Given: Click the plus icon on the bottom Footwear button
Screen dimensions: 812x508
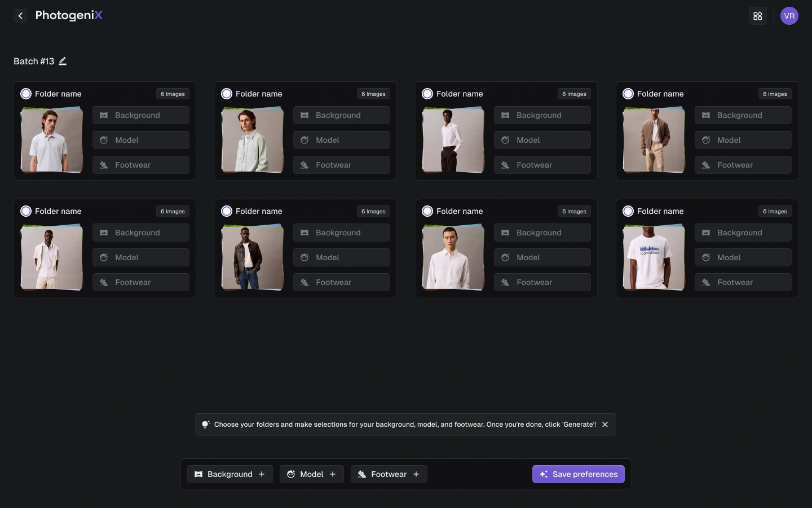Looking at the screenshot, I should click(416, 474).
